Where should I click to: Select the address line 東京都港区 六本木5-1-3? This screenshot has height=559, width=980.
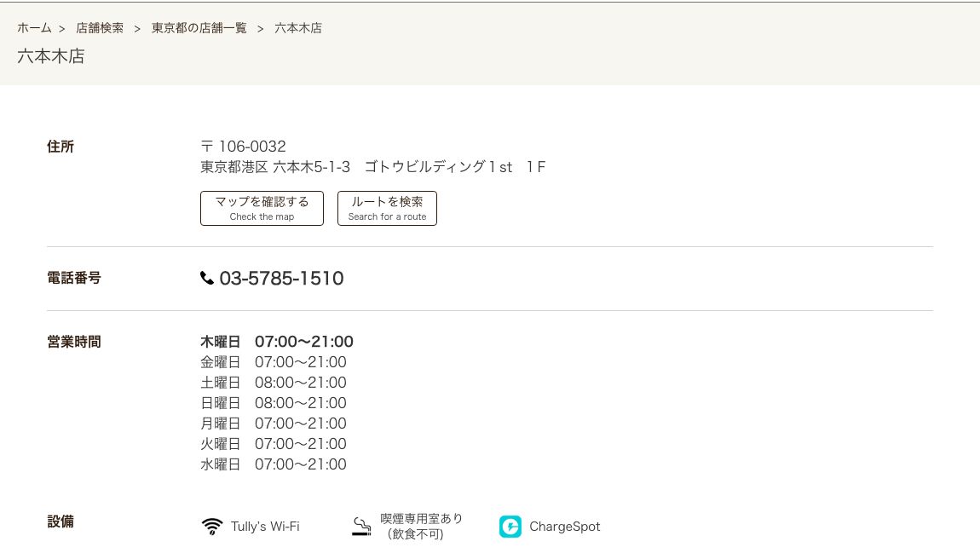275,167
